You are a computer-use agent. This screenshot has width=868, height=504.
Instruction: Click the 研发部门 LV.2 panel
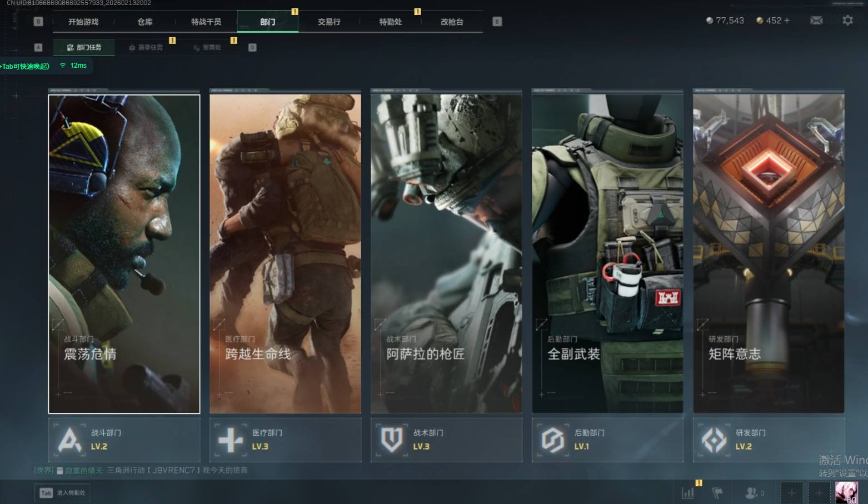point(769,440)
